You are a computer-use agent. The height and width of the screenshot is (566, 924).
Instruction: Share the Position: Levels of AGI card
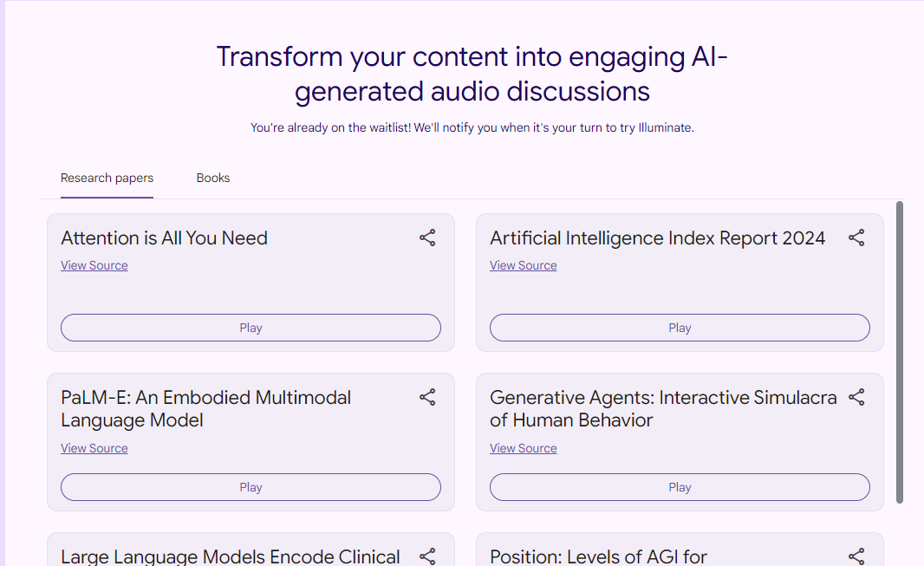(856, 556)
